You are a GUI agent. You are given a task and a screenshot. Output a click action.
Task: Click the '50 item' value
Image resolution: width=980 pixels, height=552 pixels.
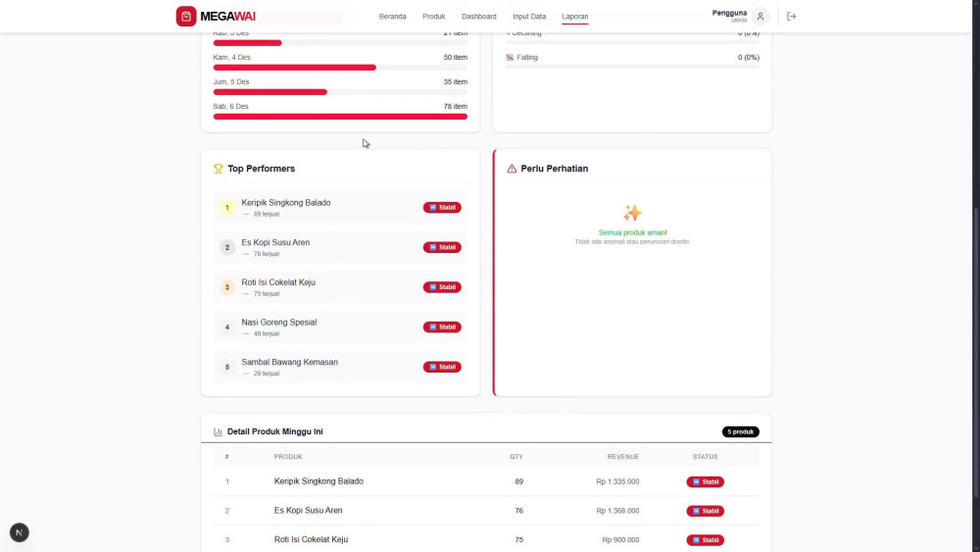tap(455, 58)
